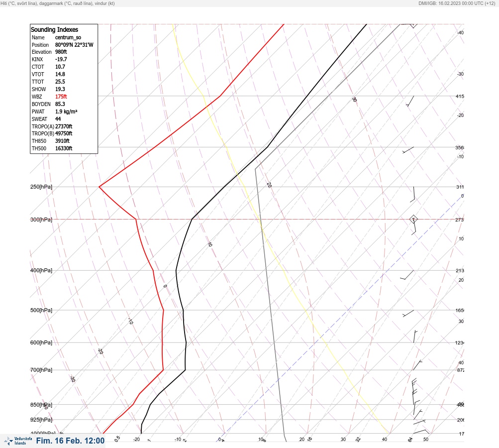Click the 'DMI/IGB: 16.02.2023 00:00 UTC (+12)' label
The height and width of the screenshot is (448, 499).
457,3
